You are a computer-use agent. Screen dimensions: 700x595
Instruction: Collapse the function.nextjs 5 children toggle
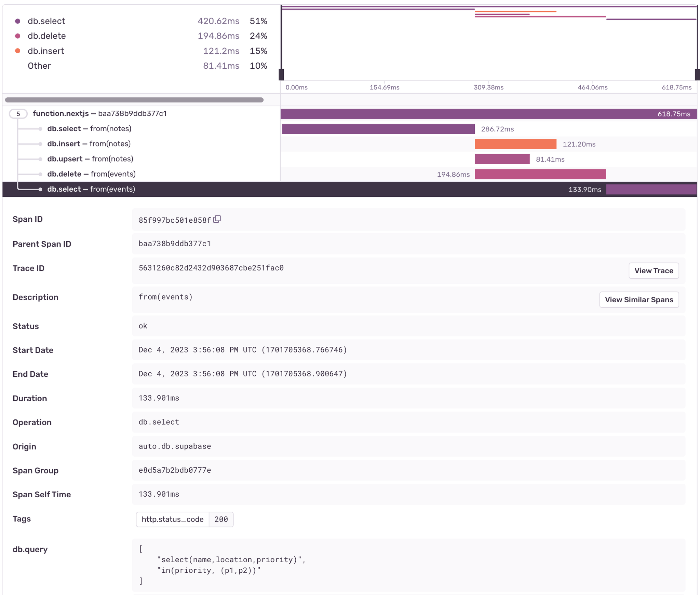[18, 114]
